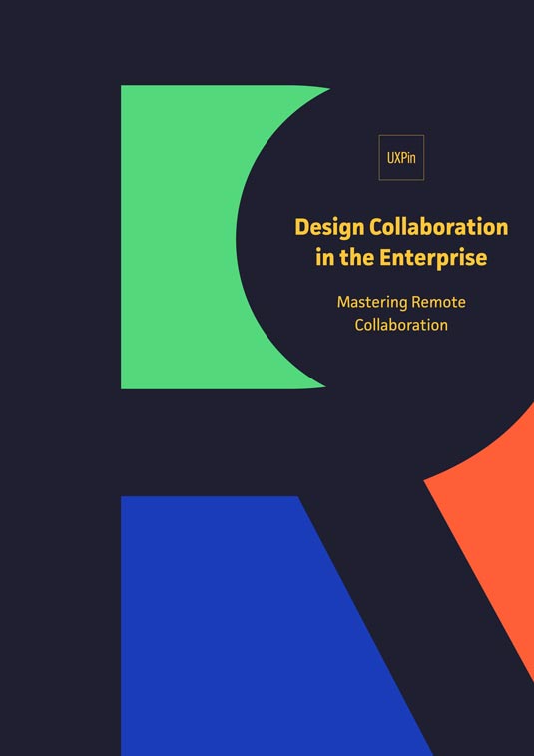
Task: Click the word Design in the title
Action: (x=328, y=227)
